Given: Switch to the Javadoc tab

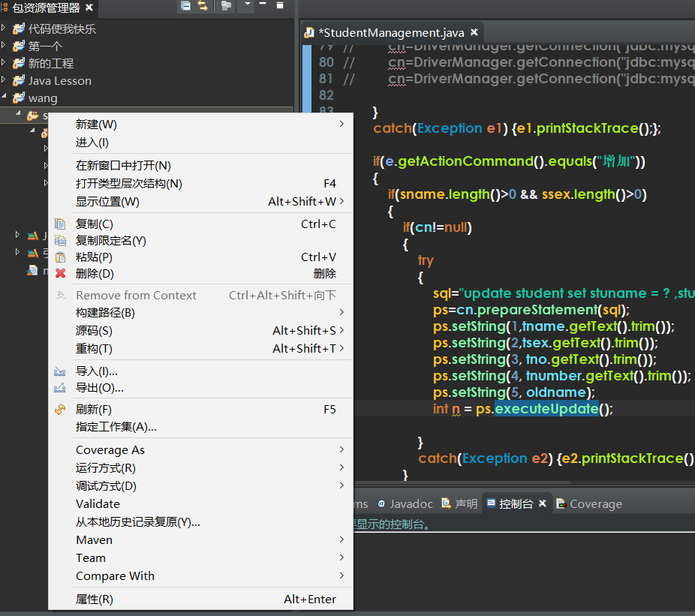Looking at the screenshot, I should click(x=405, y=504).
